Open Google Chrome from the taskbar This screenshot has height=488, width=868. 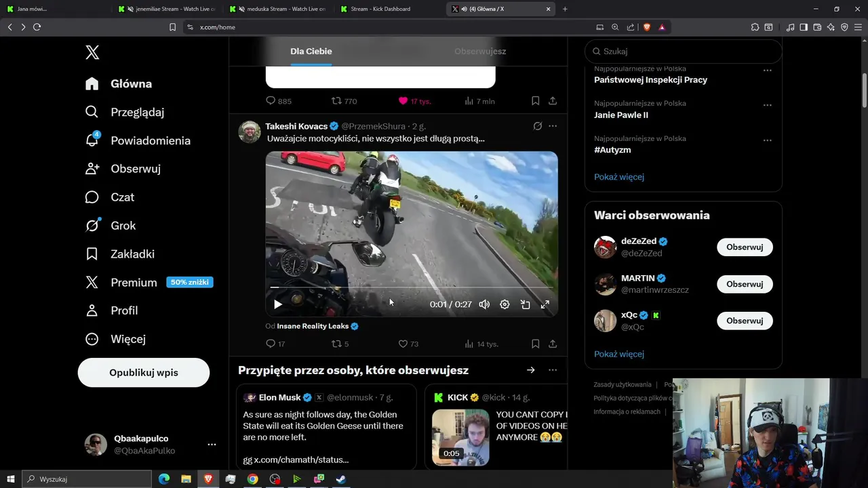point(252,479)
